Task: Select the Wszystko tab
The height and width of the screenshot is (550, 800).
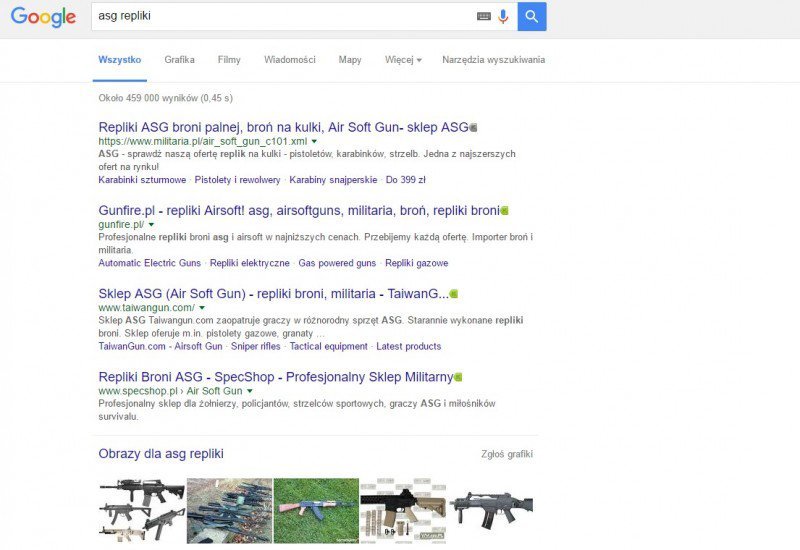Action: [x=119, y=60]
